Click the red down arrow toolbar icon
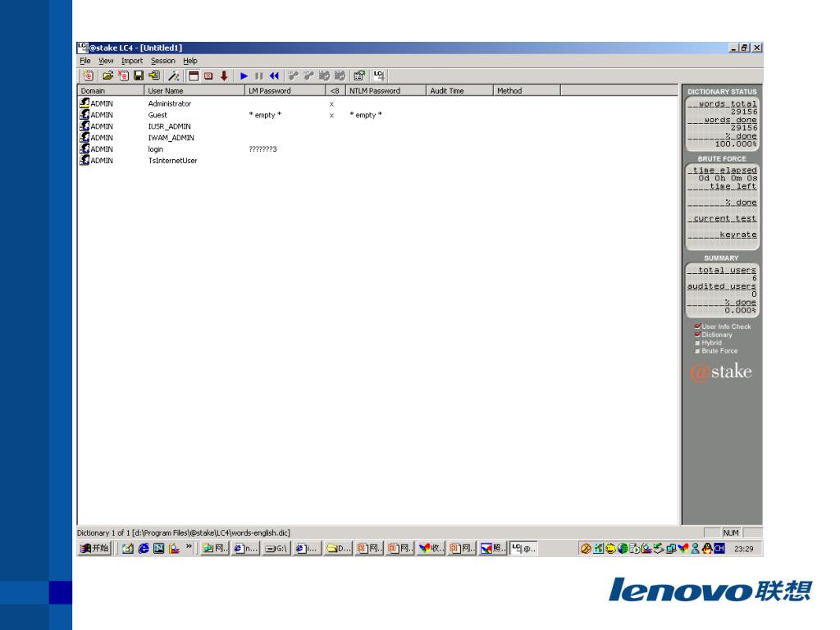The width and height of the screenshot is (840, 630). (224, 76)
